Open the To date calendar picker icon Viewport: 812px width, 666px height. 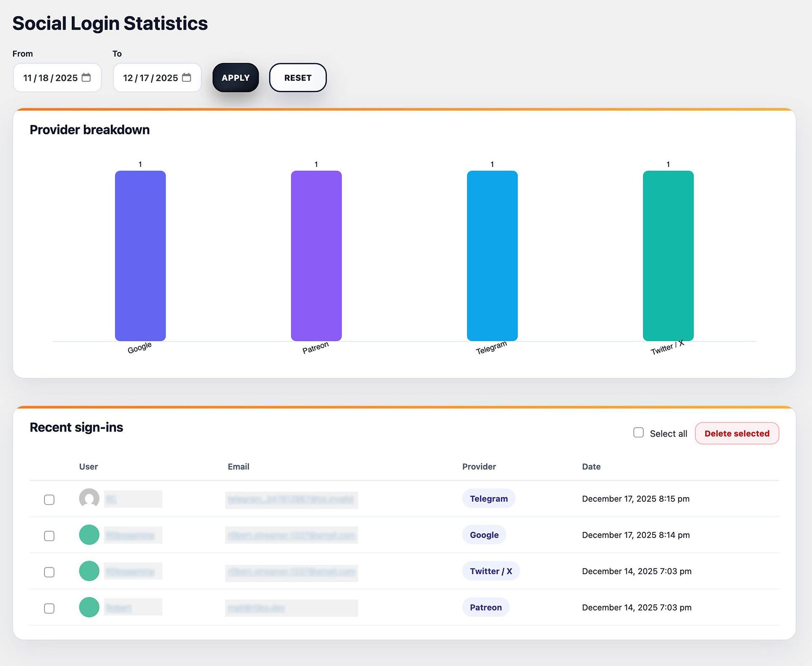tap(187, 77)
